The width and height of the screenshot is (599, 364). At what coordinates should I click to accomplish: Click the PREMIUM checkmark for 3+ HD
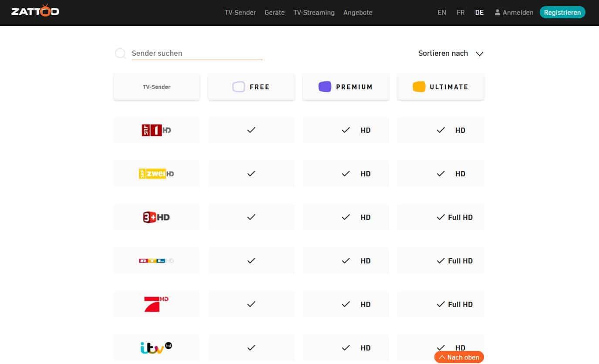click(x=346, y=217)
